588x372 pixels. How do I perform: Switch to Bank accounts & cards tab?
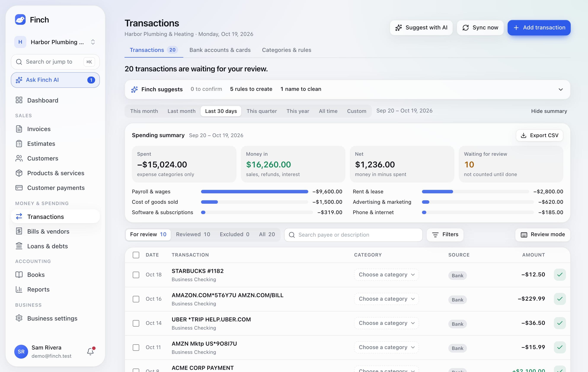[x=220, y=50]
